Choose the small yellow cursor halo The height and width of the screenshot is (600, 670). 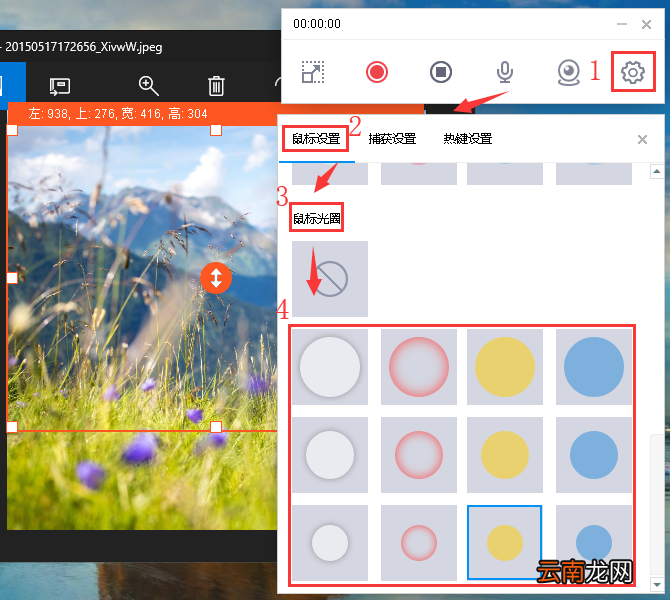point(505,543)
